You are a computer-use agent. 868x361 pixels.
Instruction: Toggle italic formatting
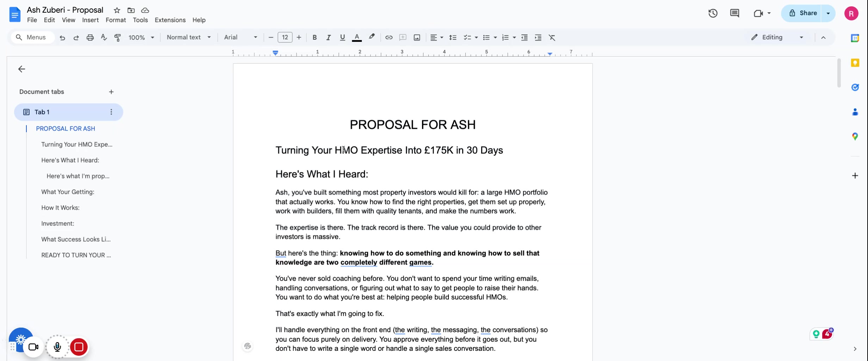pos(328,38)
